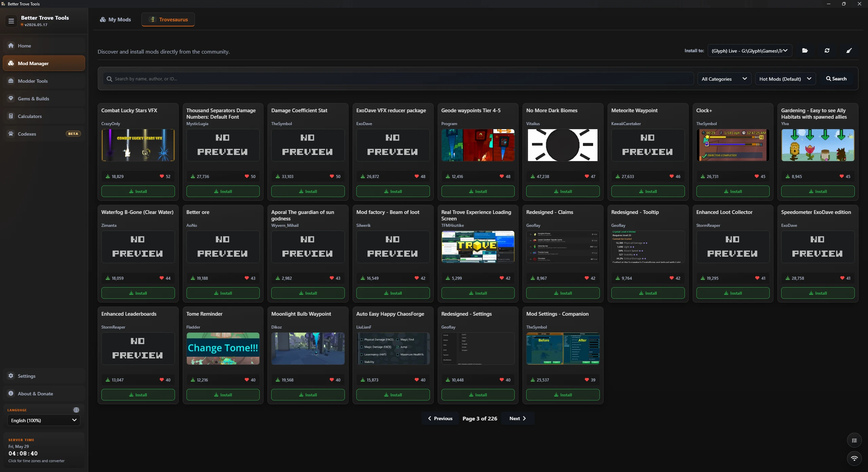Switch to My Mods tab
Viewport: 868px width, 472px height.
(115, 19)
